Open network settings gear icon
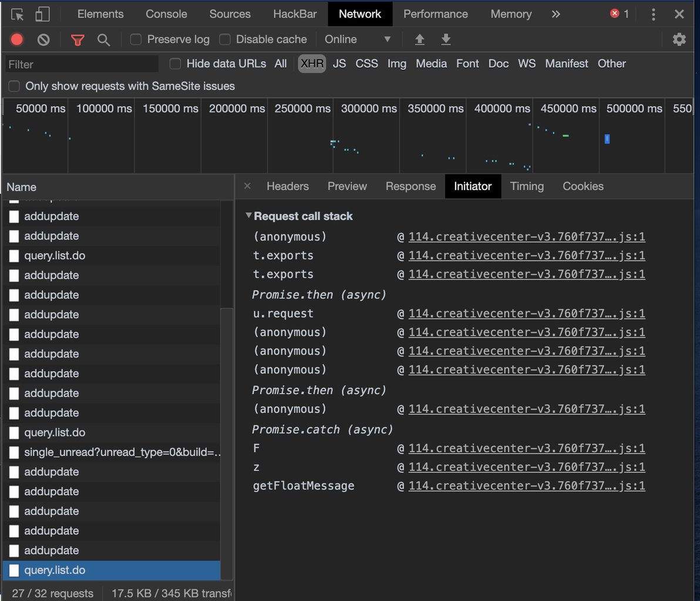The width and height of the screenshot is (700, 601). tap(679, 40)
